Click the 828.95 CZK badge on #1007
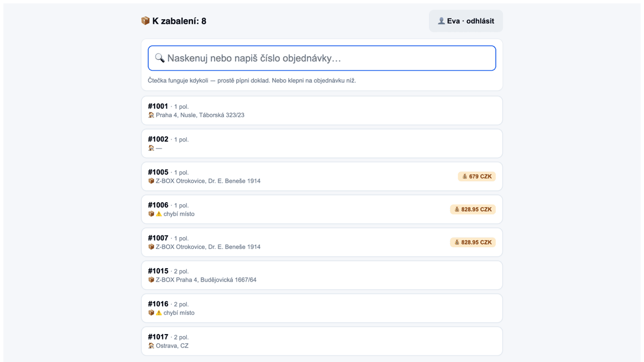 click(x=473, y=242)
